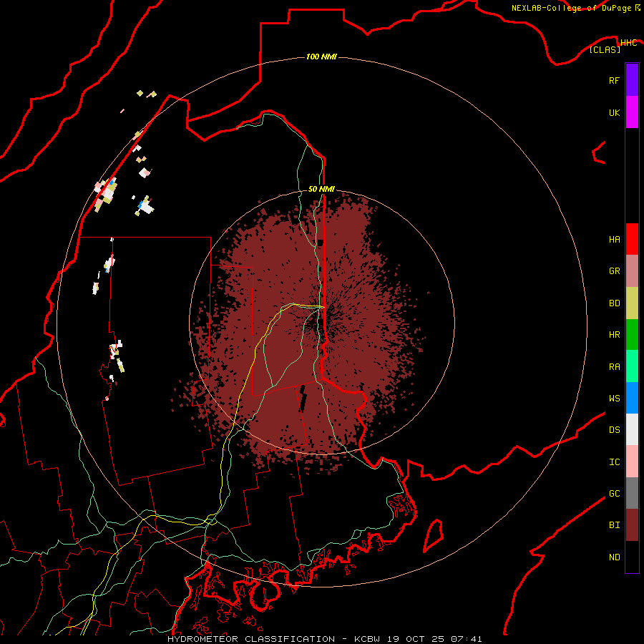Click the HYDROMETEOR CLASSIFICATION title text
Screen dimensions: 644x644
pyautogui.click(x=251, y=639)
